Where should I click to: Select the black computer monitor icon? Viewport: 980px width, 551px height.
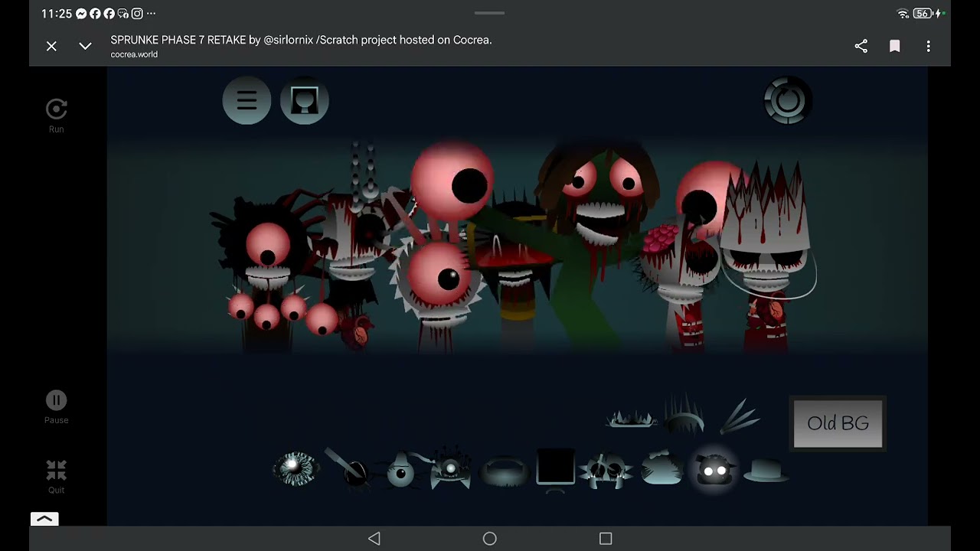coord(555,469)
